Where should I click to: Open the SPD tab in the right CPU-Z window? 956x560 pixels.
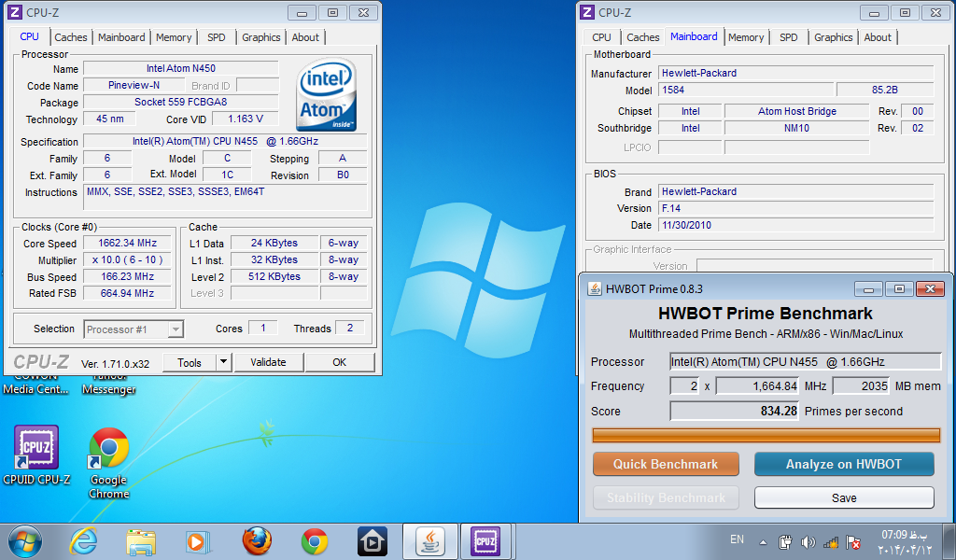click(x=788, y=37)
